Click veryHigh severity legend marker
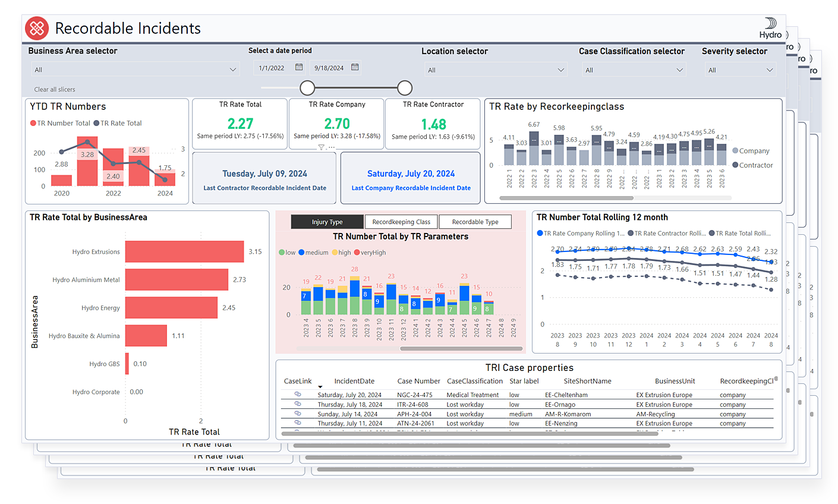This screenshot has width=838, height=504. click(x=357, y=253)
